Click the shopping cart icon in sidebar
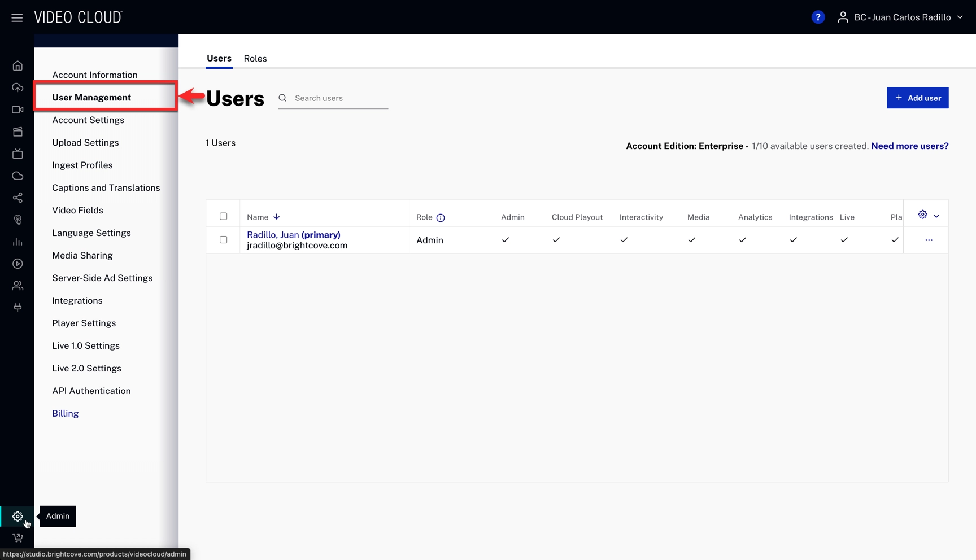This screenshot has width=976, height=560. [x=18, y=538]
